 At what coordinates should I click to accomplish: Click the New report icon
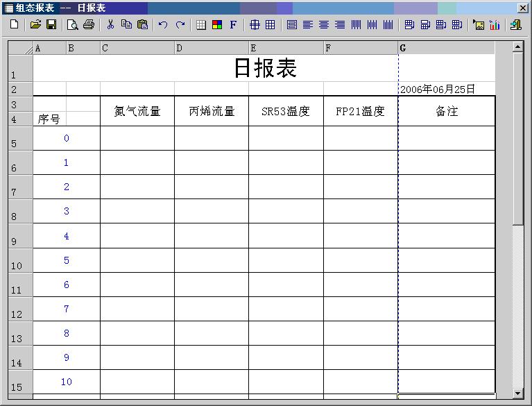click(x=14, y=24)
